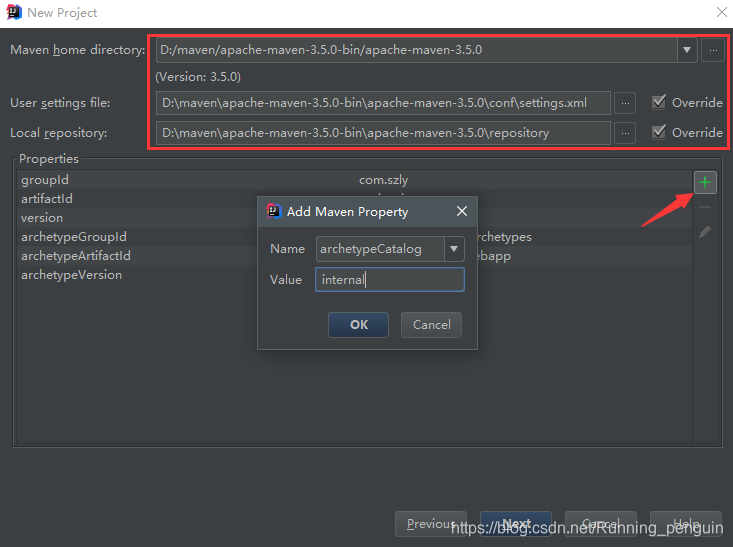The image size is (733, 547).
Task: Click the IntelliJ icon in New Project title
Action: click(x=14, y=13)
